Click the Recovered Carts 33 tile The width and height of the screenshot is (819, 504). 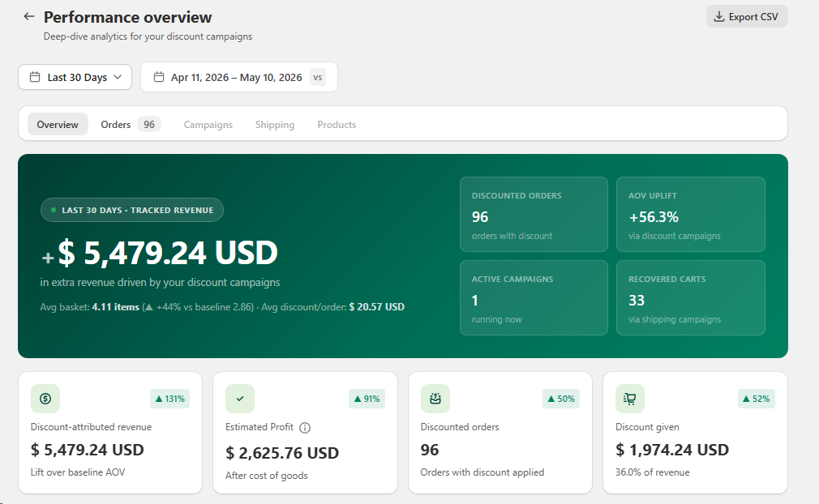(x=691, y=298)
